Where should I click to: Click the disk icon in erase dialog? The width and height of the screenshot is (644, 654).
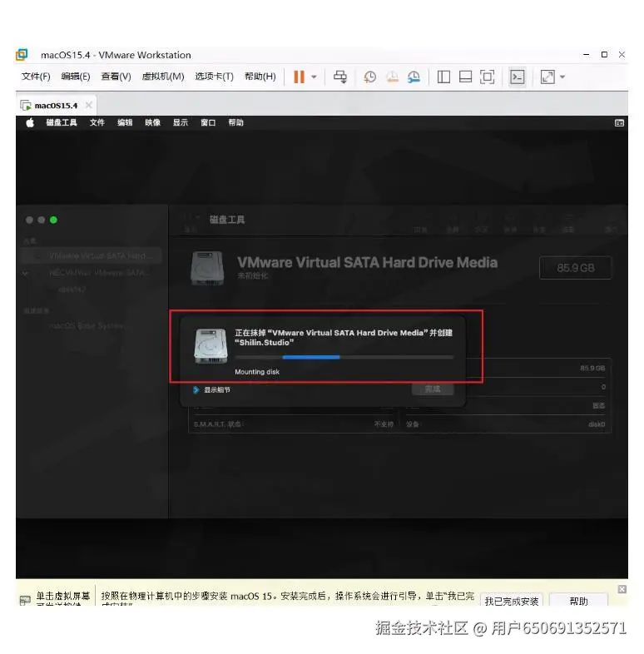click(x=211, y=346)
